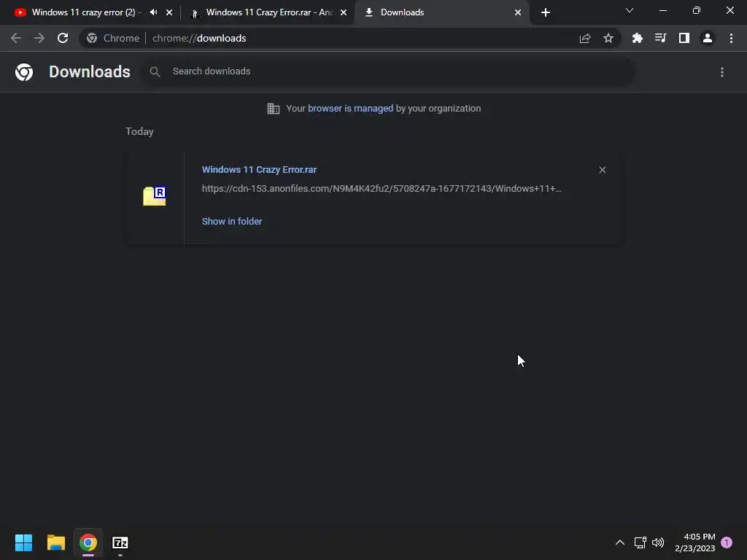
Task: Click the search magnifier icon
Action: click(155, 72)
